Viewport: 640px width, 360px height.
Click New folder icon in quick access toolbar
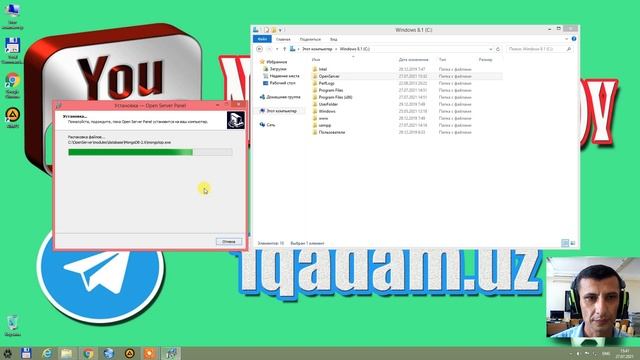[x=273, y=30]
